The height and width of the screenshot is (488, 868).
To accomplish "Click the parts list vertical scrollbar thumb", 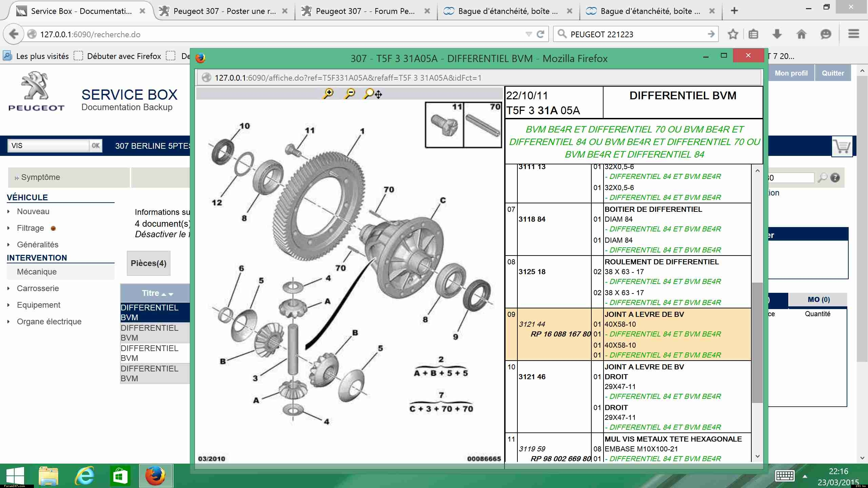I will 757,343.
